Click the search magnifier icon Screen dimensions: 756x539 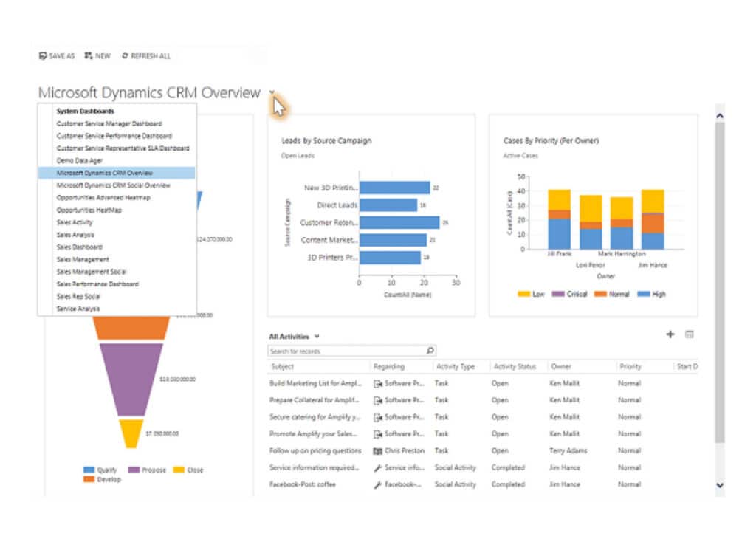point(430,351)
